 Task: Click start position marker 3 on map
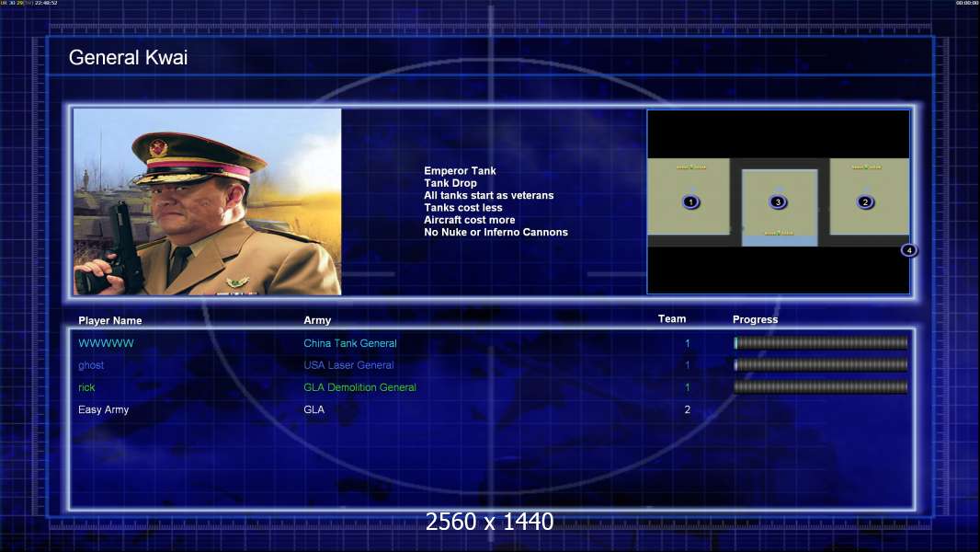(778, 201)
